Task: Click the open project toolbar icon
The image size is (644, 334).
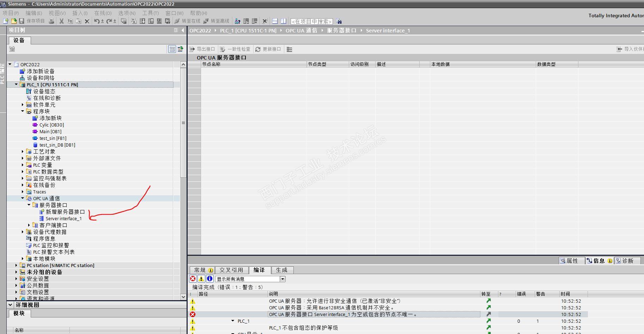Action: (14, 21)
